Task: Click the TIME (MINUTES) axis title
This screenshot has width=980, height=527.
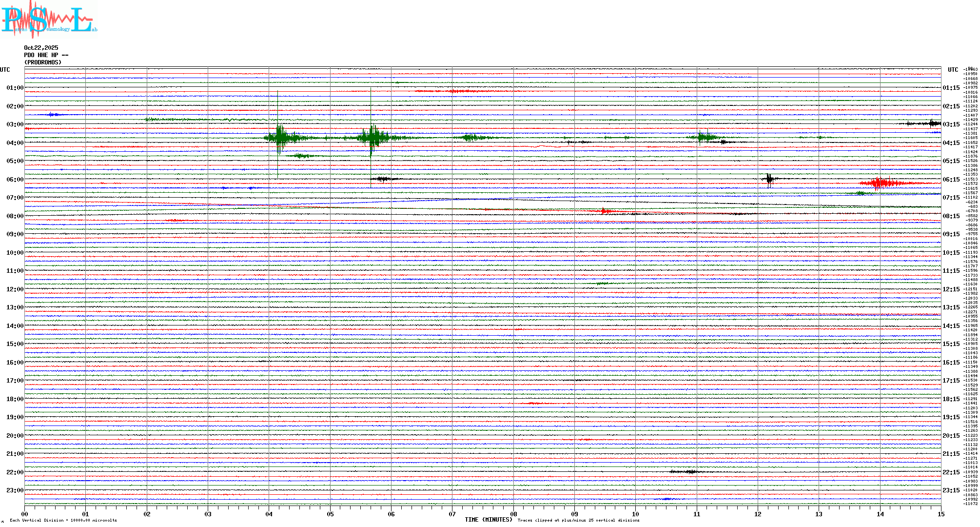Action: pos(489,520)
